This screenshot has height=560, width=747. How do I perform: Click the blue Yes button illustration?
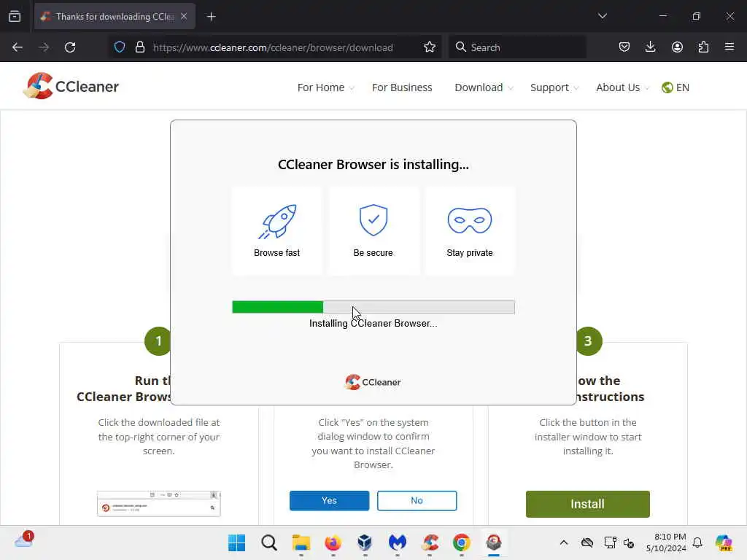coord(329,500)
